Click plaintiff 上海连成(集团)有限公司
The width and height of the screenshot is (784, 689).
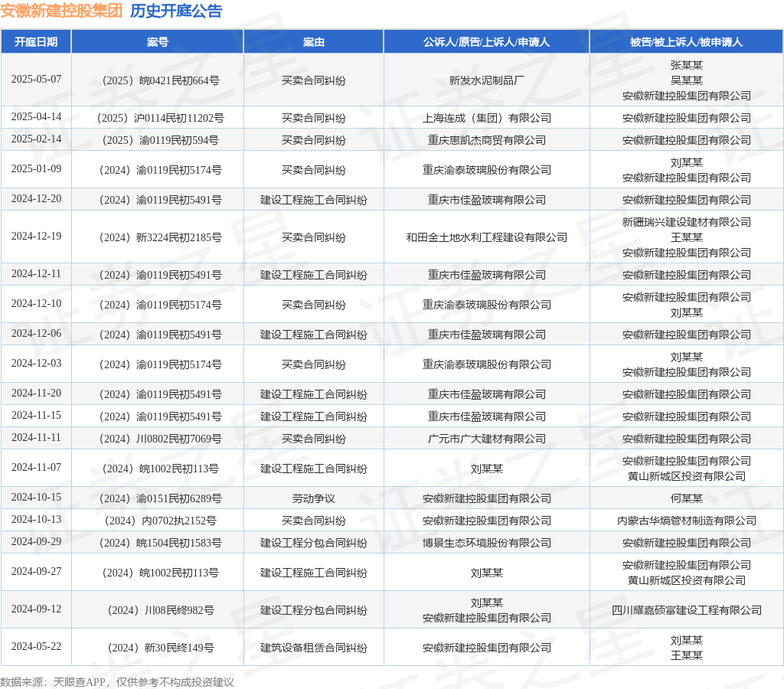point(486,118)
